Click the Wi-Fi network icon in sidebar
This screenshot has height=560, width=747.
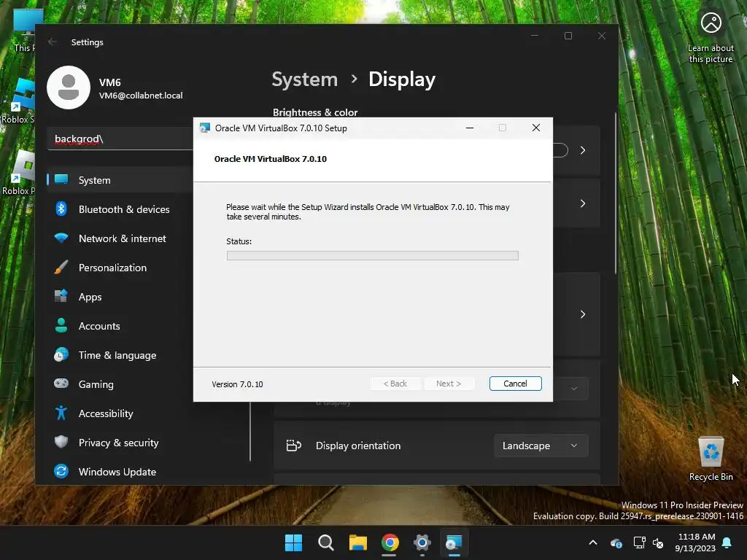61,238
